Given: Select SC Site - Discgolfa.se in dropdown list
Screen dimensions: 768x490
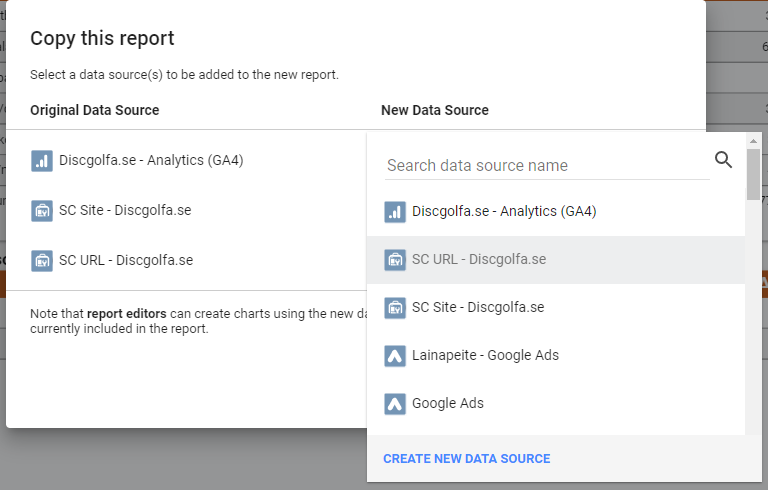Looking at the screenshot, I should (556, 308).
